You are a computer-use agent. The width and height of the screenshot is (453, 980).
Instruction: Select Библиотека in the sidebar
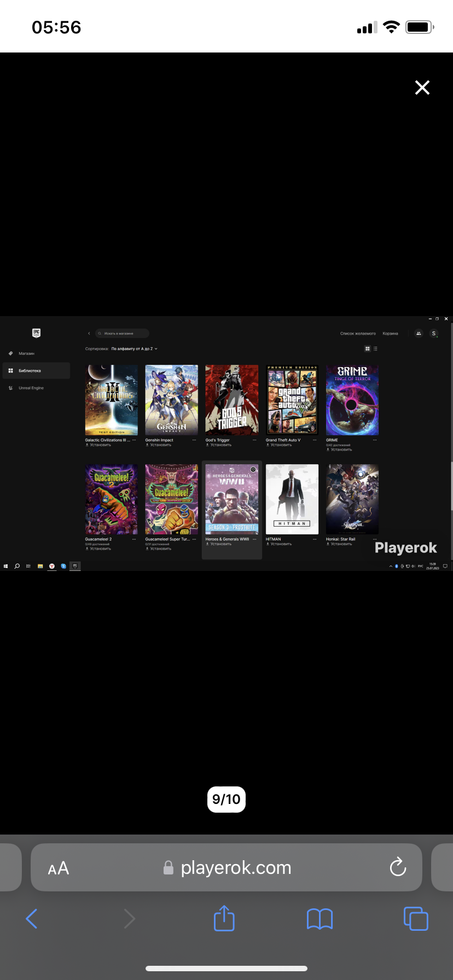click(x=36, y=371)
